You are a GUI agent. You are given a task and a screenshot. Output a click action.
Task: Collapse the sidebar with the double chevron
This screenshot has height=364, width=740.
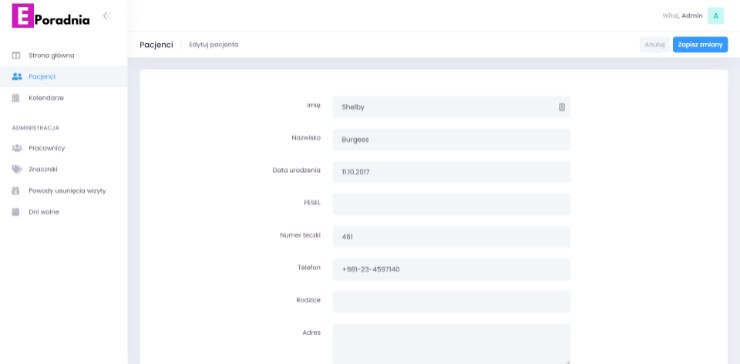(106, 16)
